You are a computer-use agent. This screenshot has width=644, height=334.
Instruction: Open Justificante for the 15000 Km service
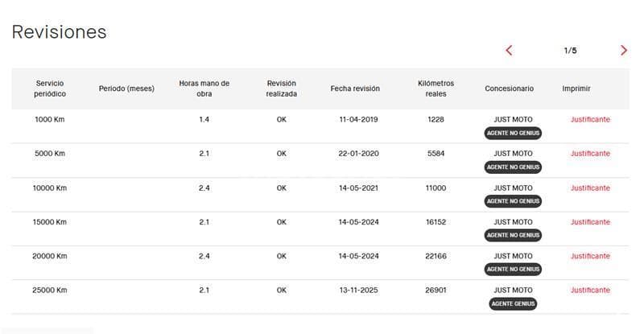coord(590,222)
